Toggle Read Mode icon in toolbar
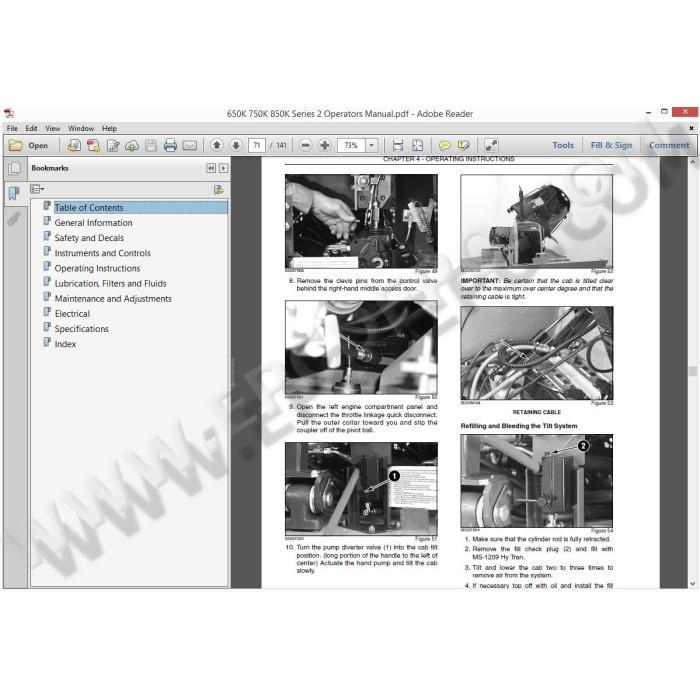The height and width of the screenshot is (700, 700). (491, 145)
